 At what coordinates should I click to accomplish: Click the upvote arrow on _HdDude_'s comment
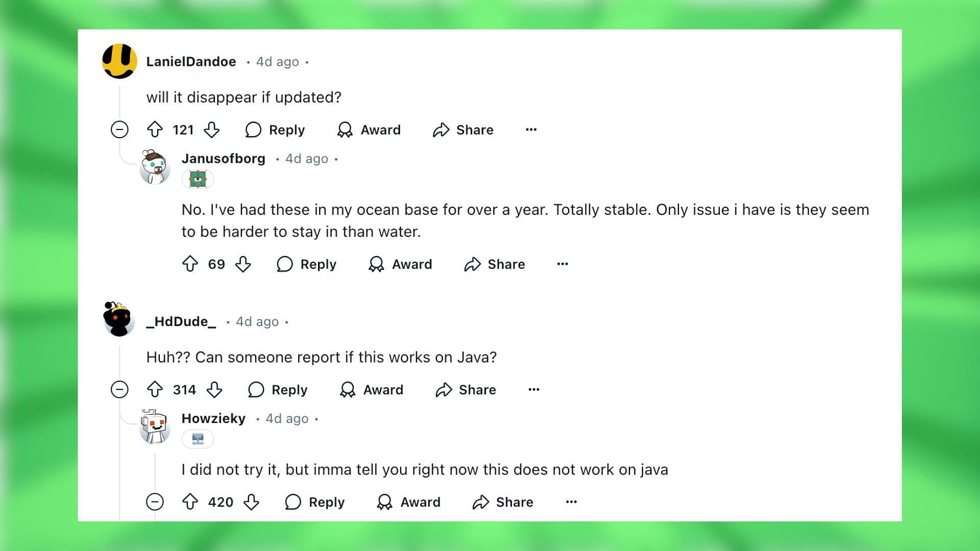coord(158,390)
